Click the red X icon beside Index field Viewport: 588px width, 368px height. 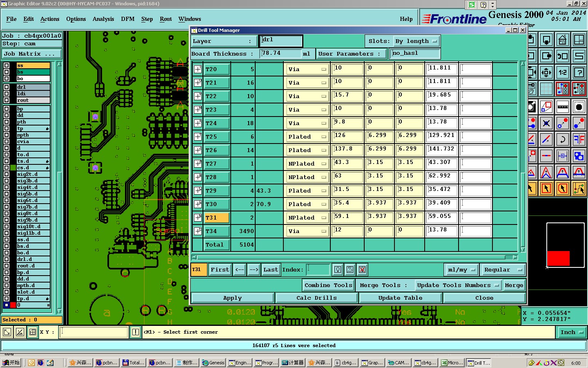pos(362,269)
